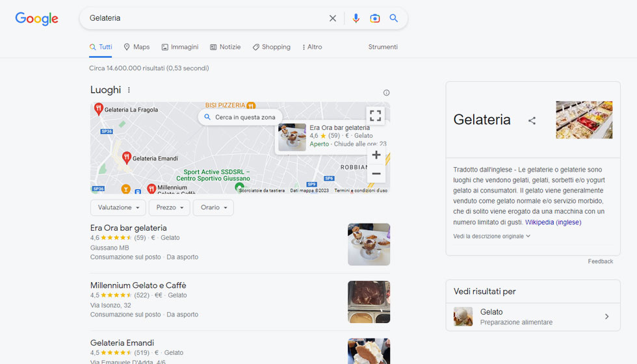The height and width of the screenshot is (364, 637).
Task: Click Era Ora bar gelateria map card
Action: pyautogui.click(x=332, y=138)
